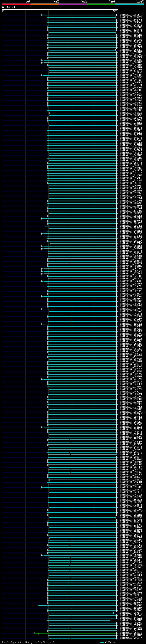Click the alignment bar for UniRef100_Q15GB8
This screenshot has width=146, height=644.
click(84, 244)
